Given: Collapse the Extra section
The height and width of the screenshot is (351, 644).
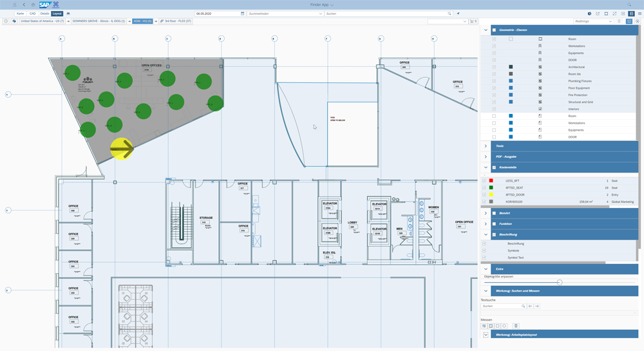Looking at the screenshot, I should click(x=486, y=269).
